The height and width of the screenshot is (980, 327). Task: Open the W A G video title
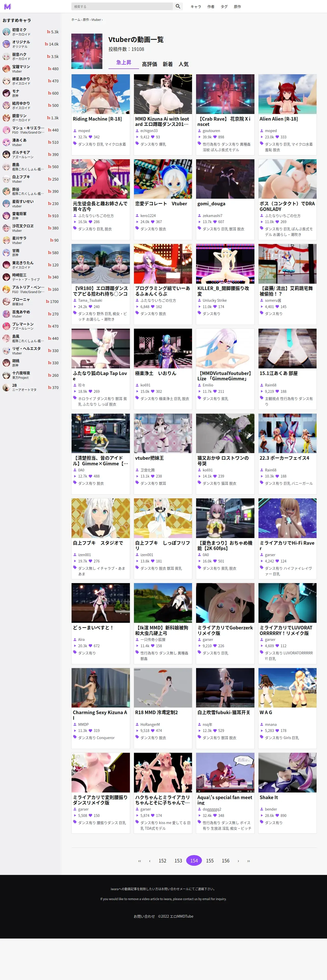pyautogui.click(x=266, y=712)
